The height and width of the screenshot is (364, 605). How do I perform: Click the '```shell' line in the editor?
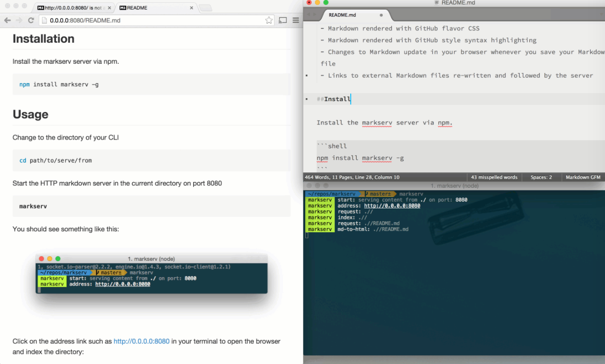[332, 146]
